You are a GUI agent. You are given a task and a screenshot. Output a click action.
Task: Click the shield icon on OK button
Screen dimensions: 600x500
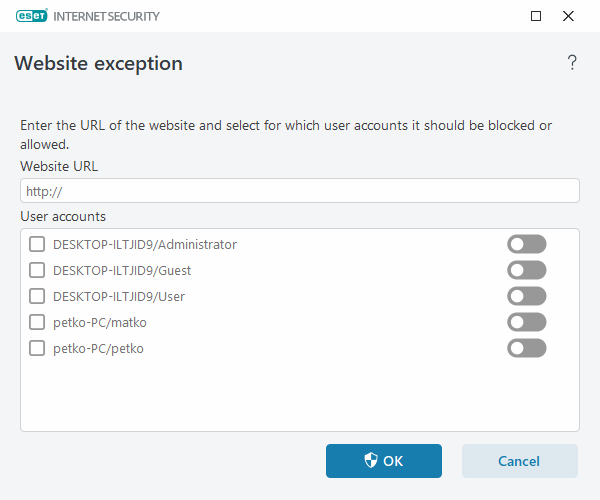(x=371, y=461)
